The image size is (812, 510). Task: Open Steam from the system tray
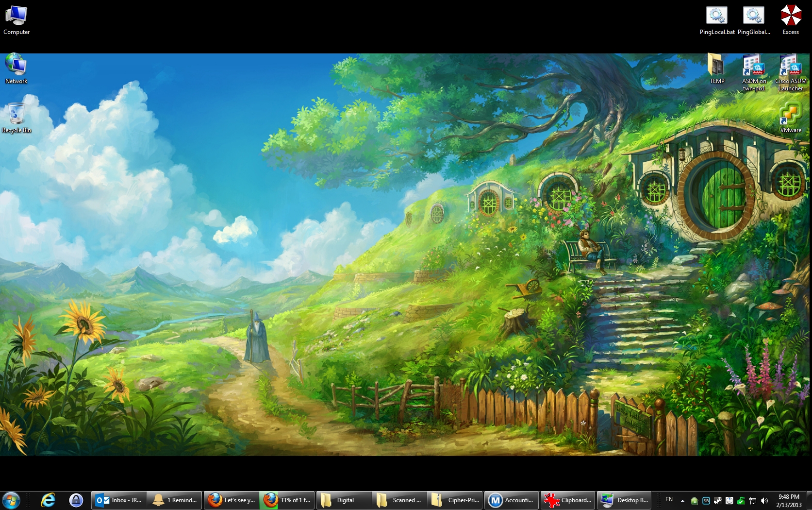tap(718, 501)
